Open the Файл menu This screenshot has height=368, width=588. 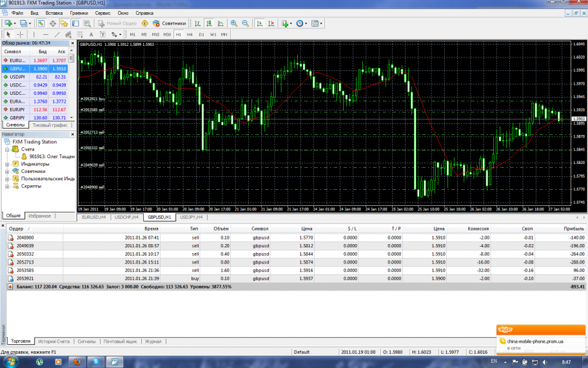click(17, 13)
